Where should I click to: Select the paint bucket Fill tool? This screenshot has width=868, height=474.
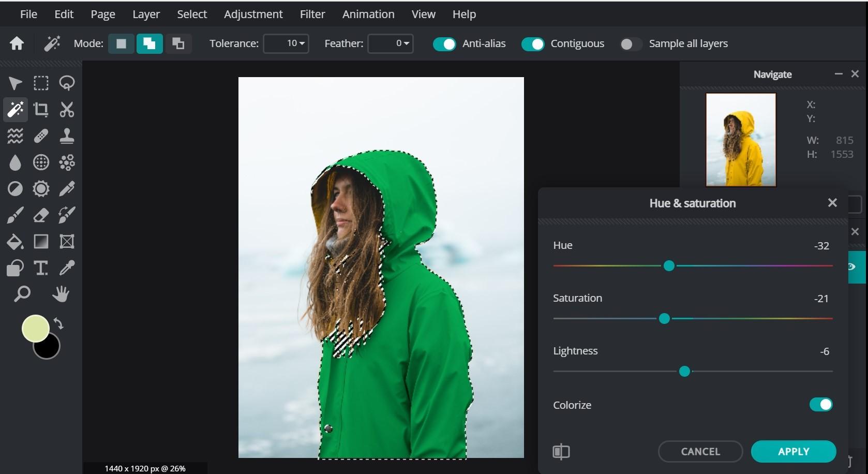pos(15,242)
